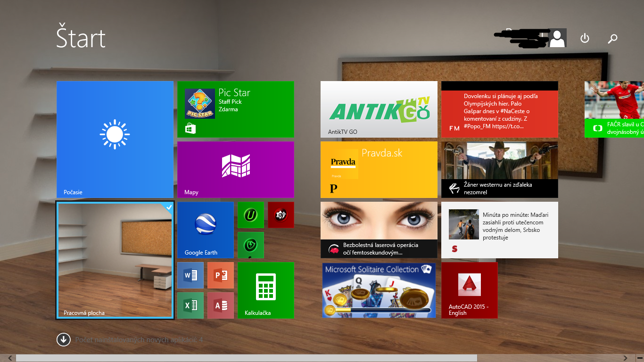Viewport: 644px width, 362px height.
Task: Click the horizontal scrollbar thumb
Action: 247,358
